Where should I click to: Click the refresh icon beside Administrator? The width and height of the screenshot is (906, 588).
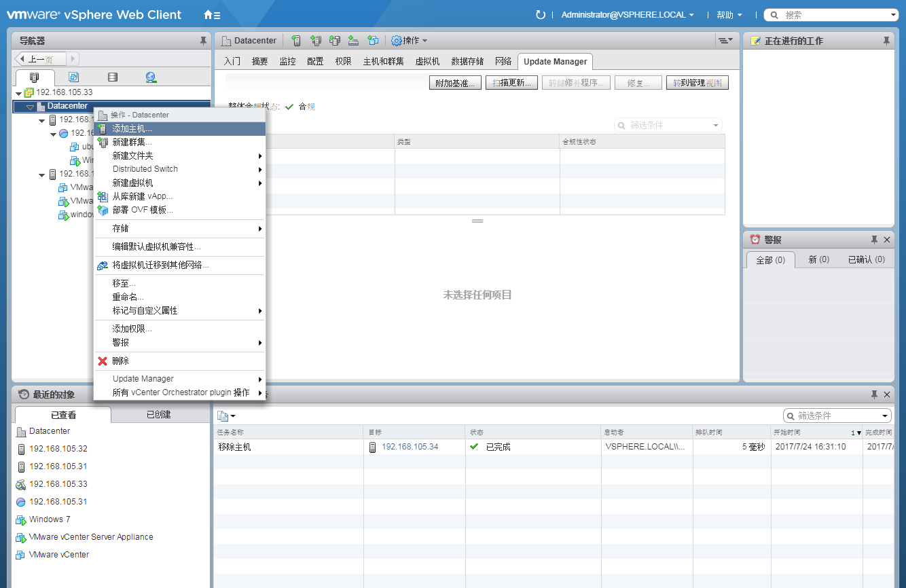(541, 14)
